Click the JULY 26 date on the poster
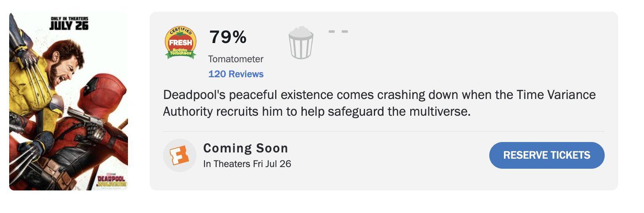The image size is (644, 213). point(69,25)
